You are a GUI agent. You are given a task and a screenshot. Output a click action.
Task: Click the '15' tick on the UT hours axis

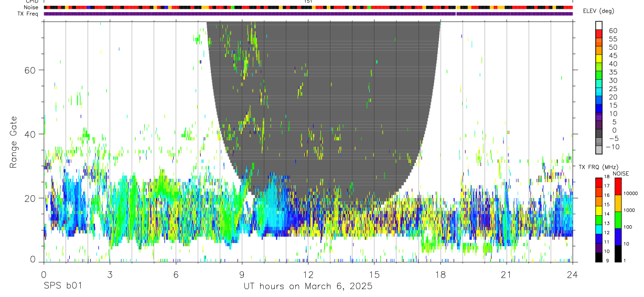pyautogui.click(x=374, y=274)
